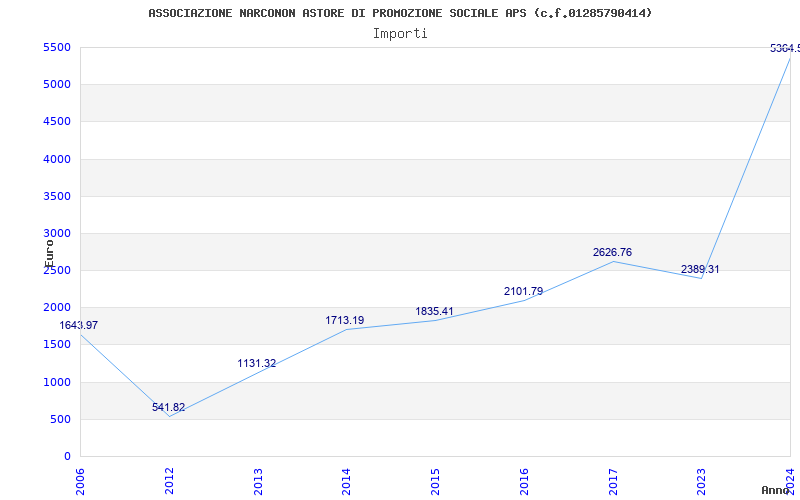This screenshot has height=500, width=800.
Task: Click the 1131.32 value label
Action: (257, 363)
